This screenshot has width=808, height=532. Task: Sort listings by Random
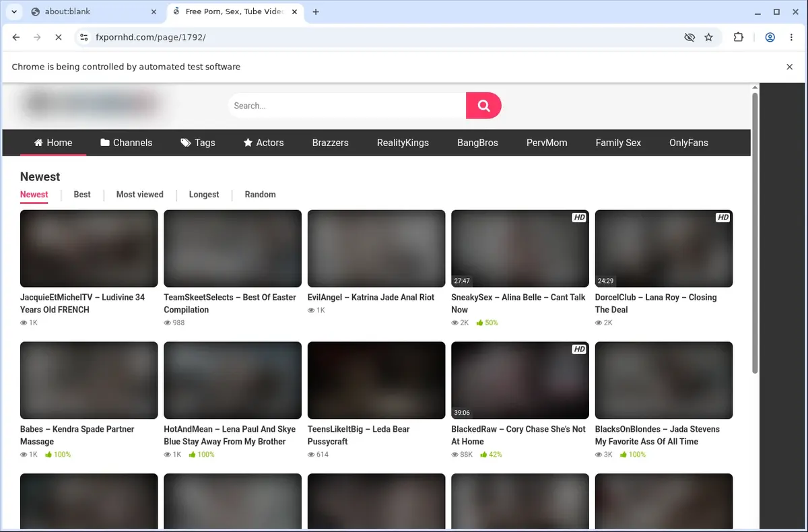(261, 195)
